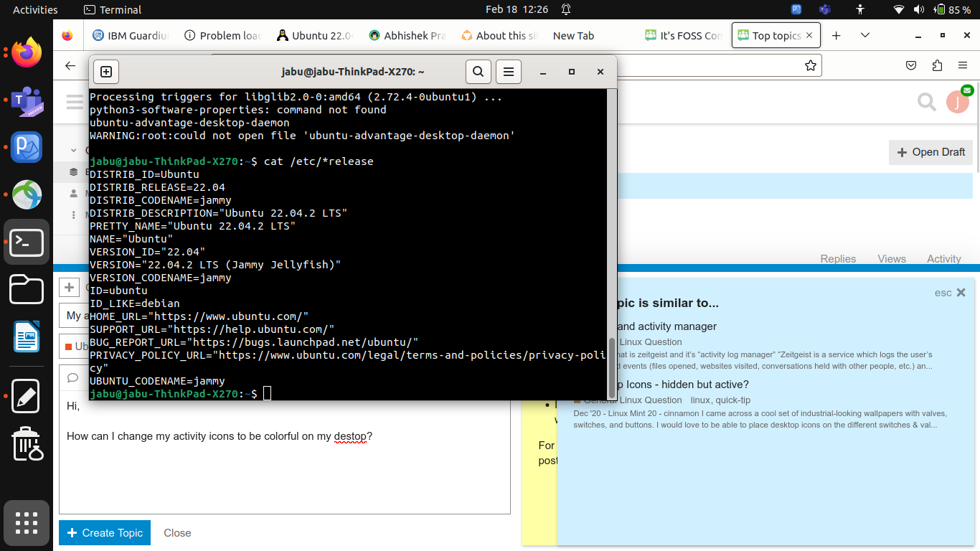Open the blue P mail app in dock
The height and width of the screenshot is (551, 980).
(27, 148)
